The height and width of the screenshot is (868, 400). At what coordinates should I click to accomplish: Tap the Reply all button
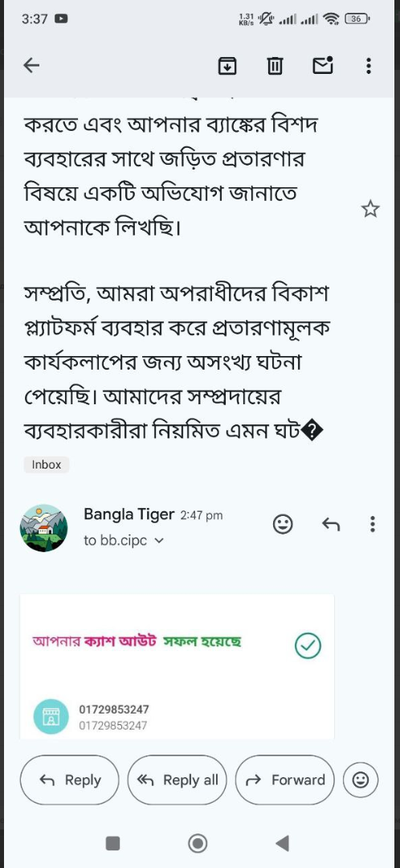pos(177,780)
